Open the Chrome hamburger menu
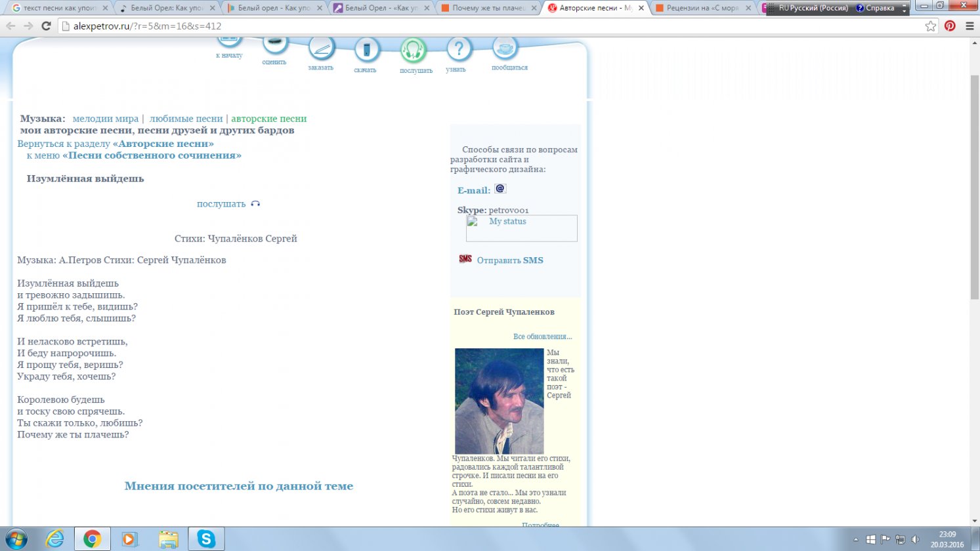980x551 pixels. pyautogui.click(x=969, y=26)
